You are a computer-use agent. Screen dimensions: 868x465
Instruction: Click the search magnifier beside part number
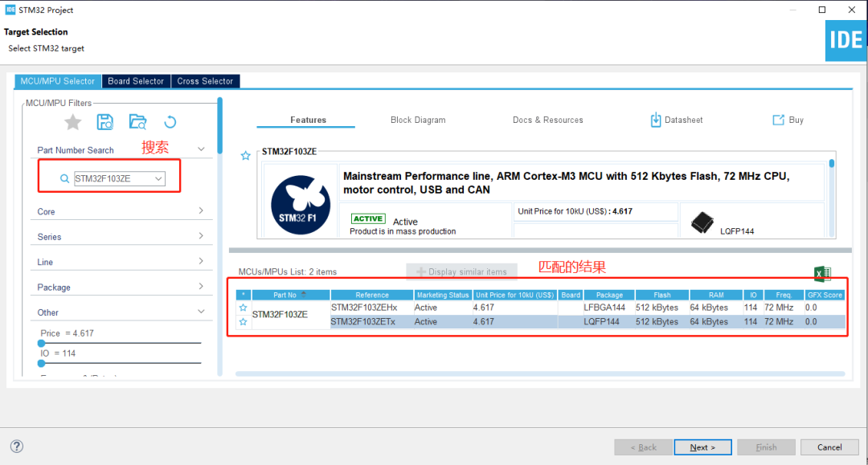pos(64,178)
